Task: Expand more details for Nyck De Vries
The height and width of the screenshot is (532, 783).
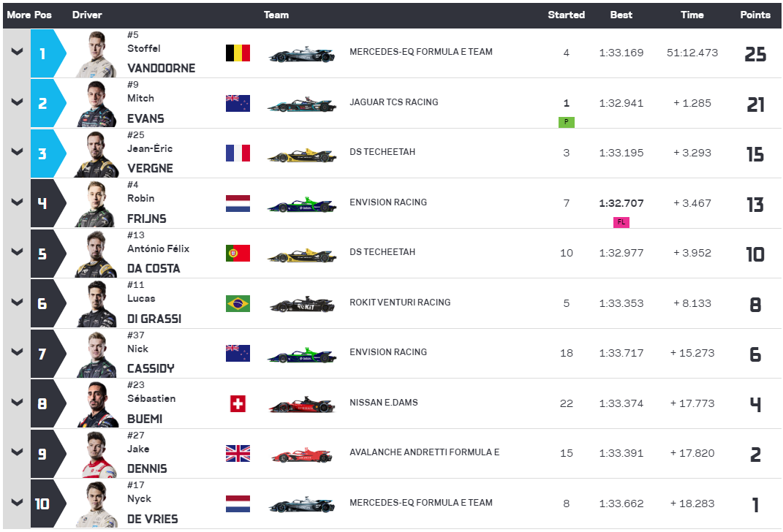Action: click(x=17, y=503)
